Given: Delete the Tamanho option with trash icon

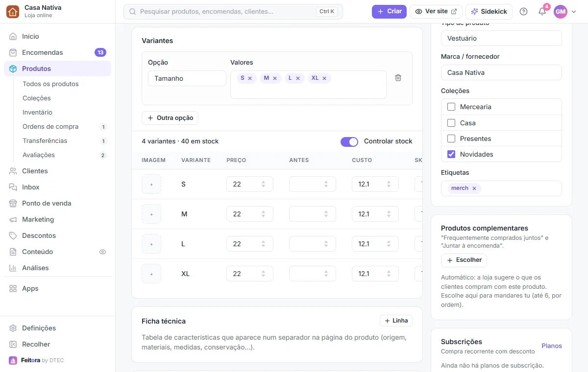Looking at the screenshot, I should point(398,78).
